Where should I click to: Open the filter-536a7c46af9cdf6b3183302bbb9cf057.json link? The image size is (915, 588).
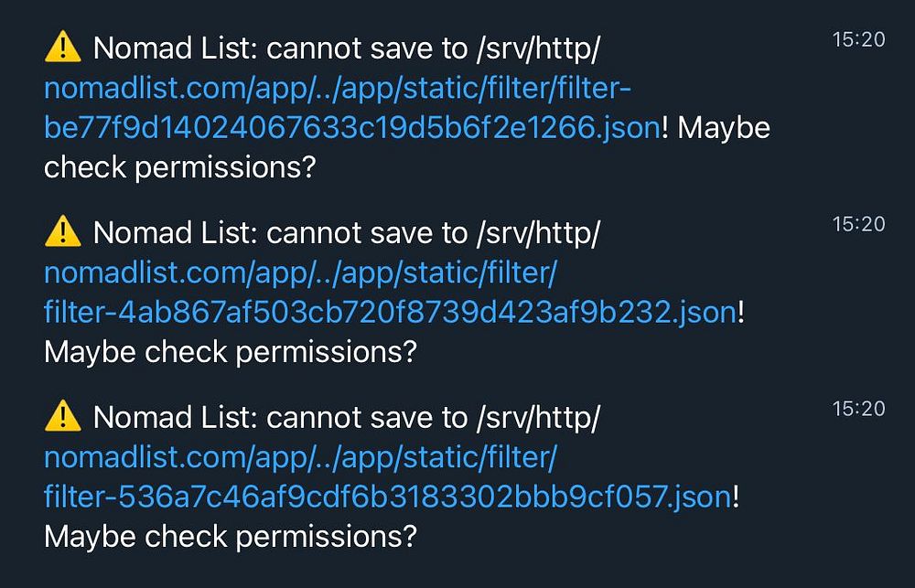(x=388, y=497)
